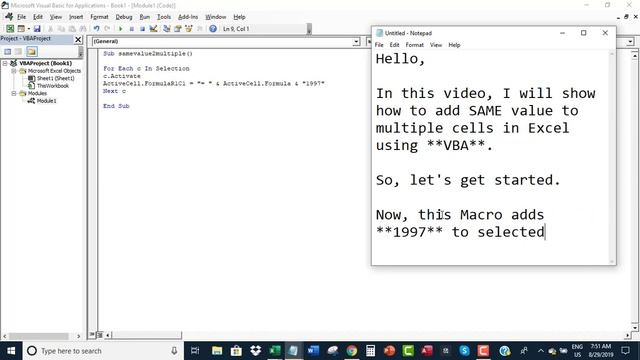Click after 'selected' in Notepad text
640x360 pixels.
pos(545,232)
